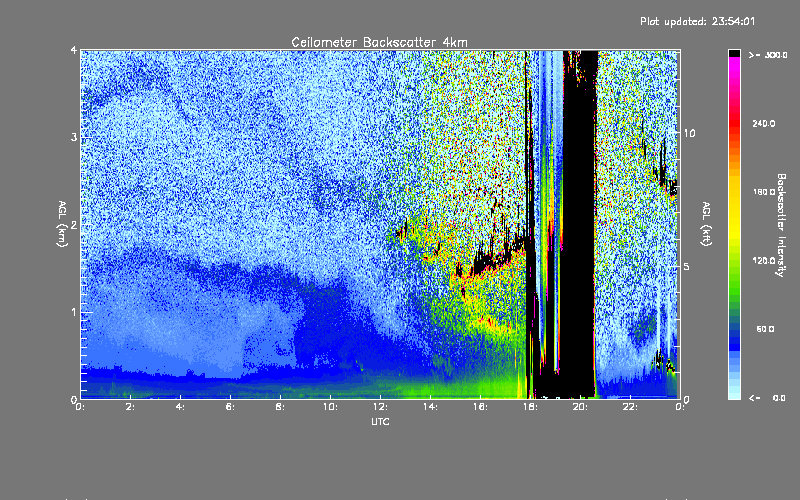The image size is (800, 500).
Task: Click the '<= 0.0' colorbar label
Action: coord(767,397)
